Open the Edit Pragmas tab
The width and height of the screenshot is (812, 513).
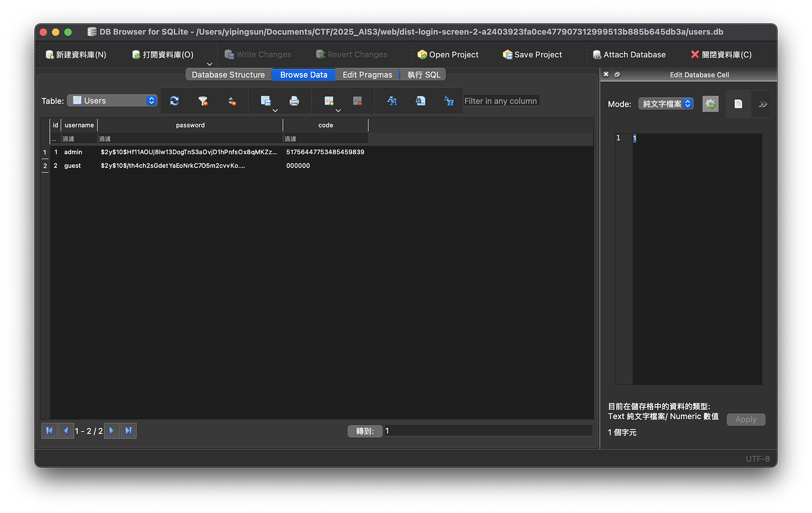(x=368, y=75)
